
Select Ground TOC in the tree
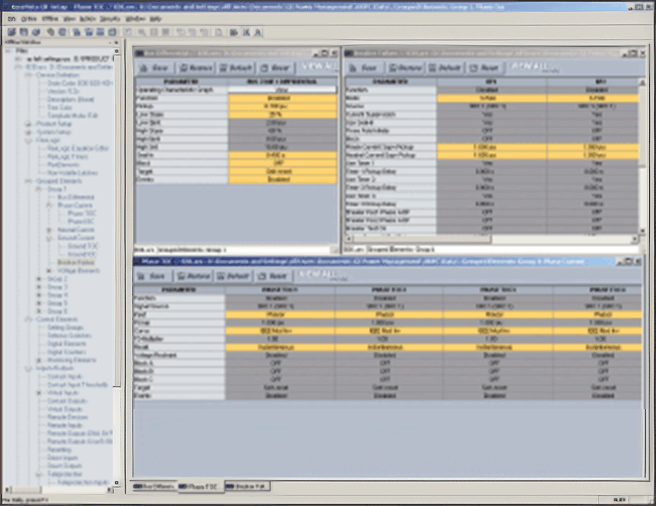coord(82,246)
